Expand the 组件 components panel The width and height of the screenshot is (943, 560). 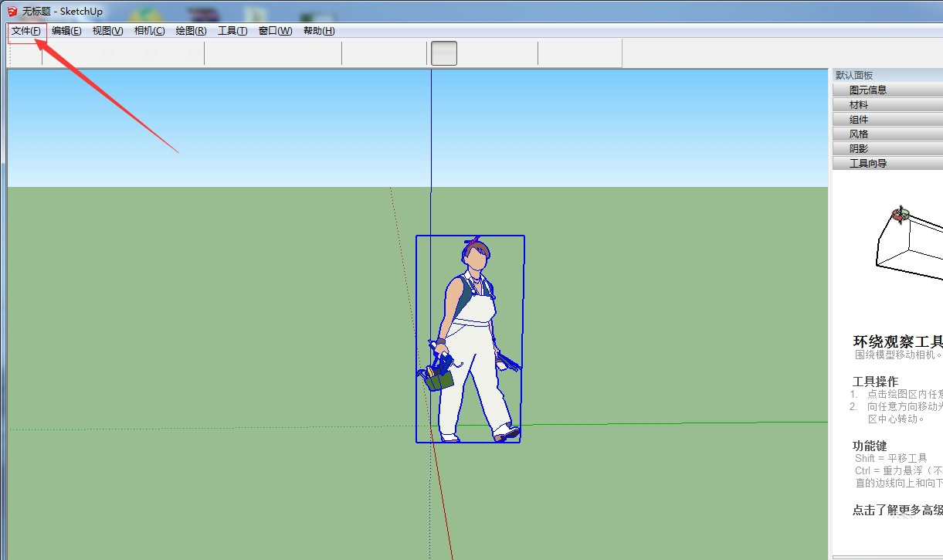click(859, 120)
